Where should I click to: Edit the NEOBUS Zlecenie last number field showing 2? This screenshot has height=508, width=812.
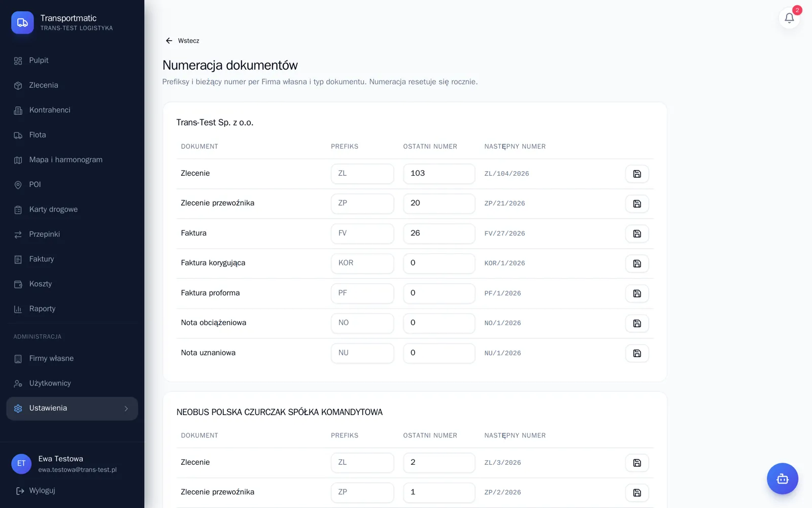[439, 463]
